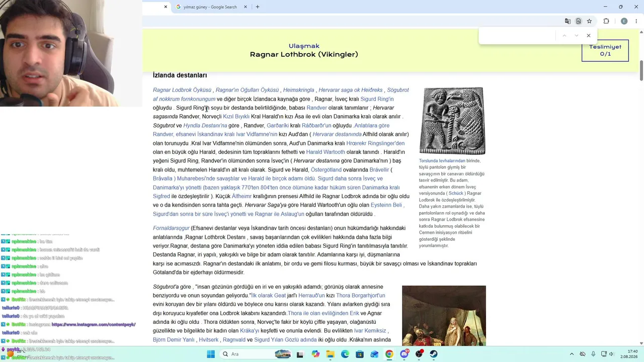
Task: Click the page vertical scrollbar thumb
Action: pos(641,70)
